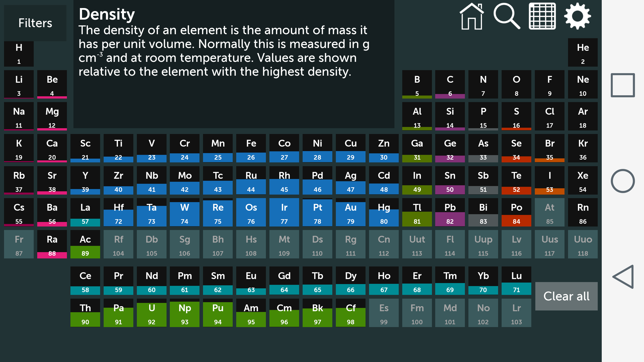Select the Hydrogen element tile
This screenshot has height=362, width=644.
tap(19, 54)
